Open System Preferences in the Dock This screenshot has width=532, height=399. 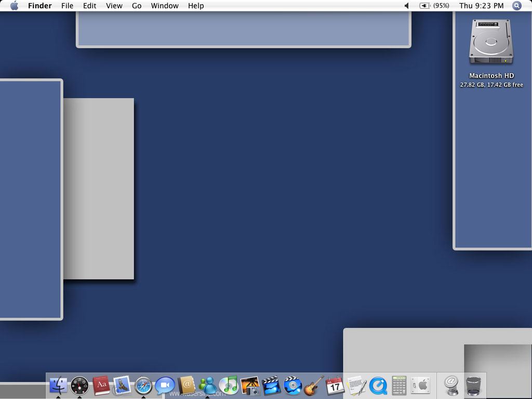(x=421, y=385)
